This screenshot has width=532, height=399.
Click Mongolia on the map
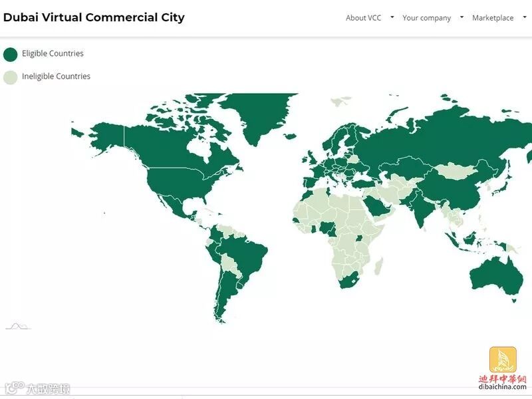(x=456, y=171)
